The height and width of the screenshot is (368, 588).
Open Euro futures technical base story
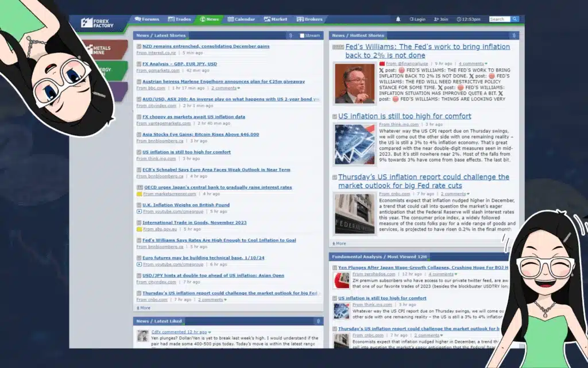coord(203,258)
